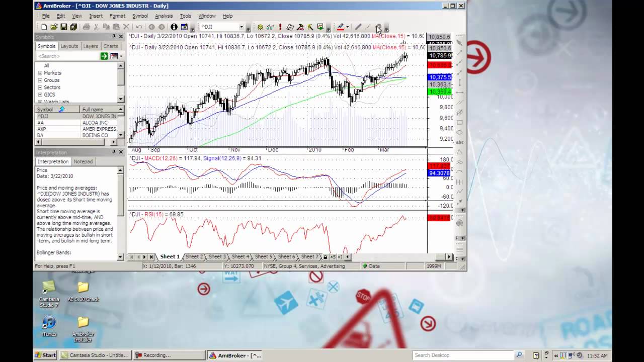The image size is (644, 362).
Task: Click the New document toolbar icon
Action: (x=44, y=27)
